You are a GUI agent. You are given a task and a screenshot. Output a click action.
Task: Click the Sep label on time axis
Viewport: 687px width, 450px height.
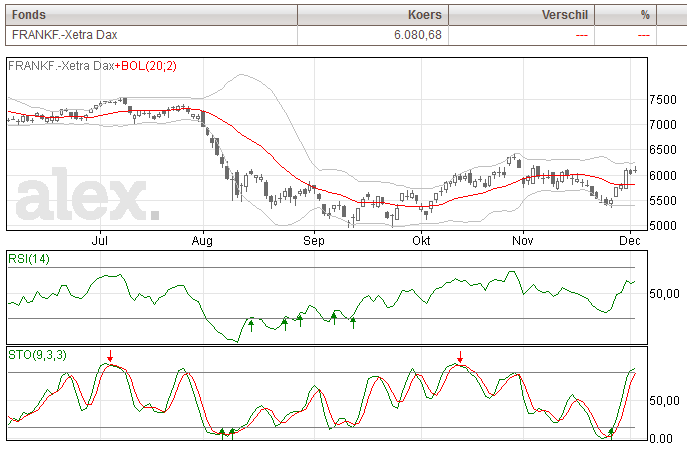coord(314,241)
